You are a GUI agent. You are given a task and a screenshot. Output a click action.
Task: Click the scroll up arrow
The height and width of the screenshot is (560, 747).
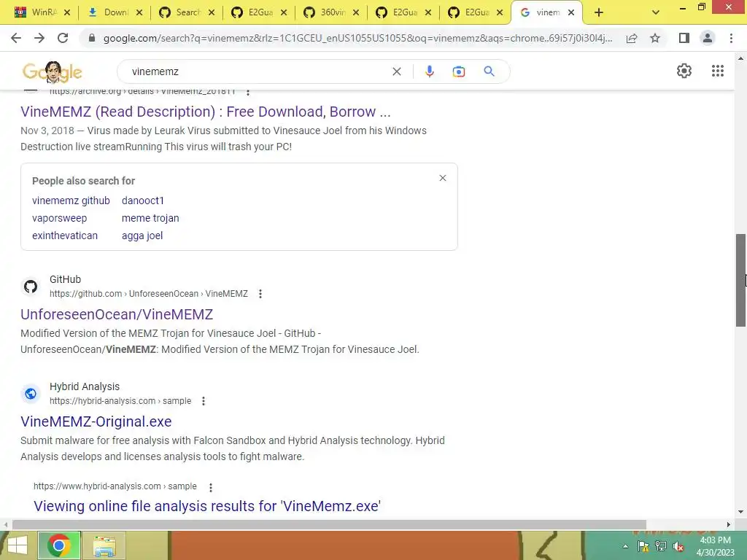click(740, 58)
